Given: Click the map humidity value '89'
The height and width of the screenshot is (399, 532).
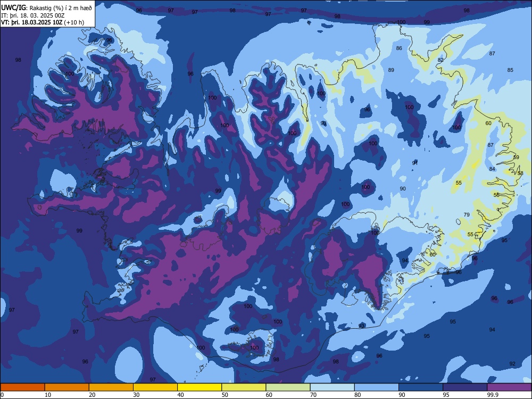Looking at the screenshot, I should pos(391,70).
